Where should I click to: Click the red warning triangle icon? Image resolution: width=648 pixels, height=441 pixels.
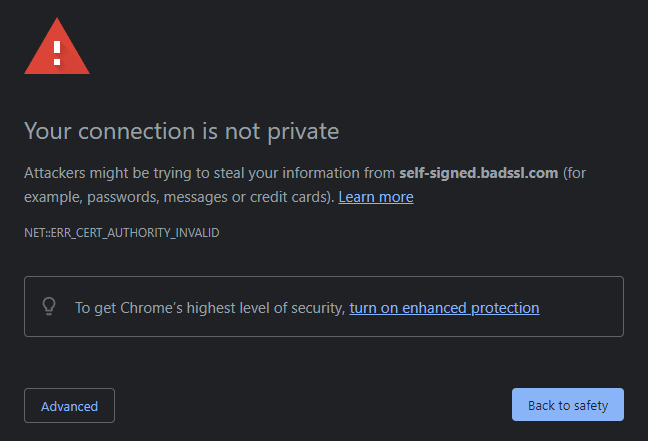click(x=57, y=46)
